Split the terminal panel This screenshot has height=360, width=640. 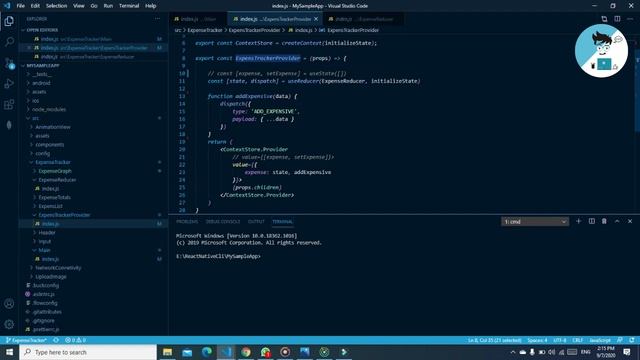coord(591,221)
